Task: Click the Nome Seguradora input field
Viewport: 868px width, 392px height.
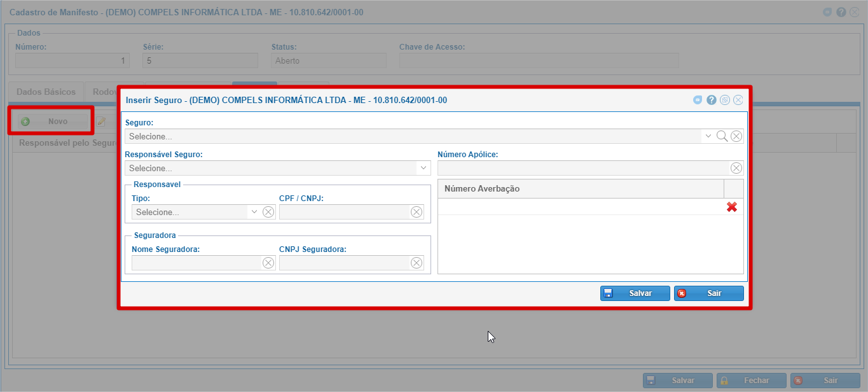Action: point(196,263)
